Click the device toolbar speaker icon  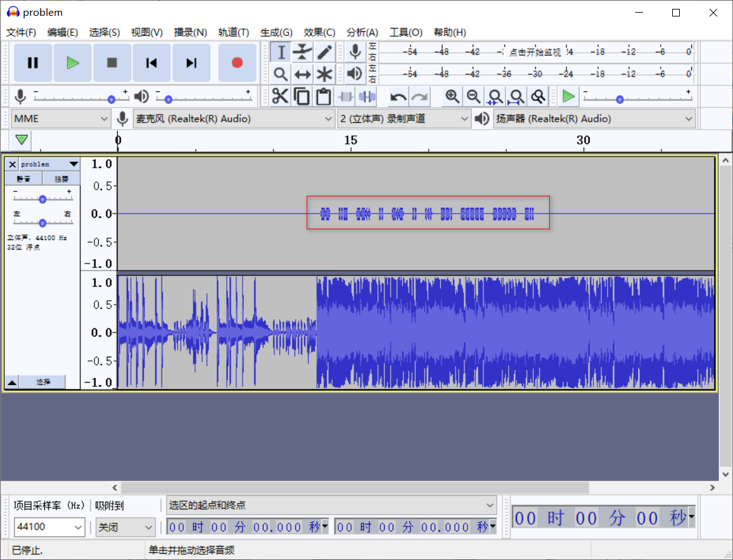[482, 118]
